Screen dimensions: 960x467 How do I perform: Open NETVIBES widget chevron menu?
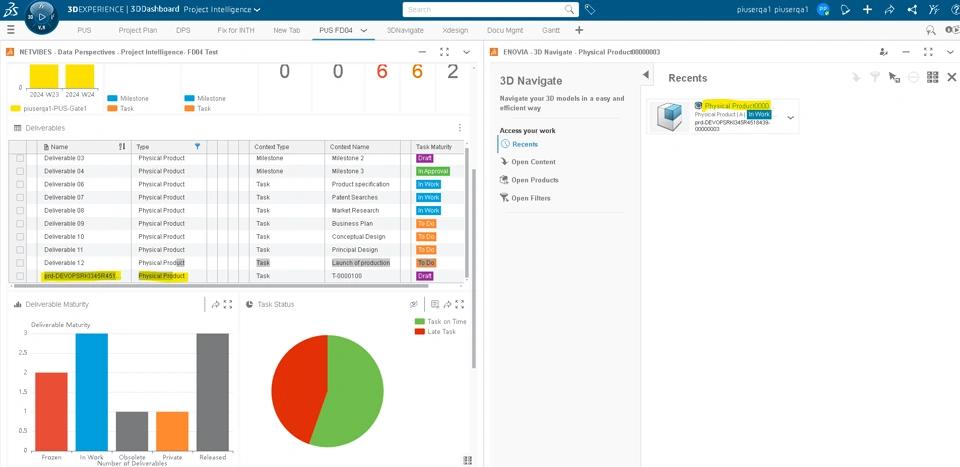[x=467, y=52]
